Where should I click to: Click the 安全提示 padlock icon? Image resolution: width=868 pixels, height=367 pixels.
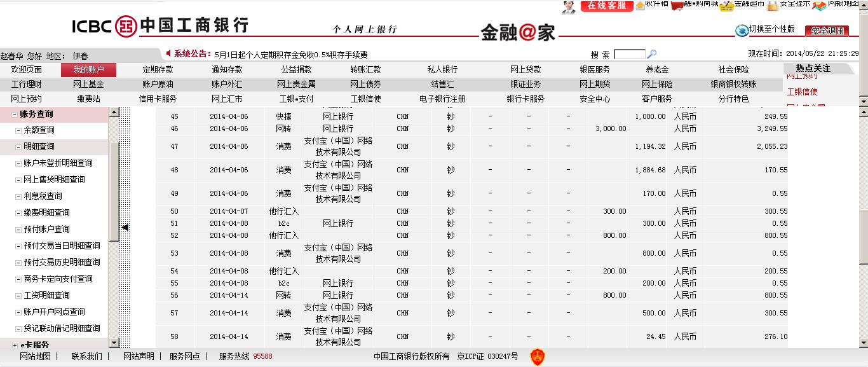[x=772, y=6]
